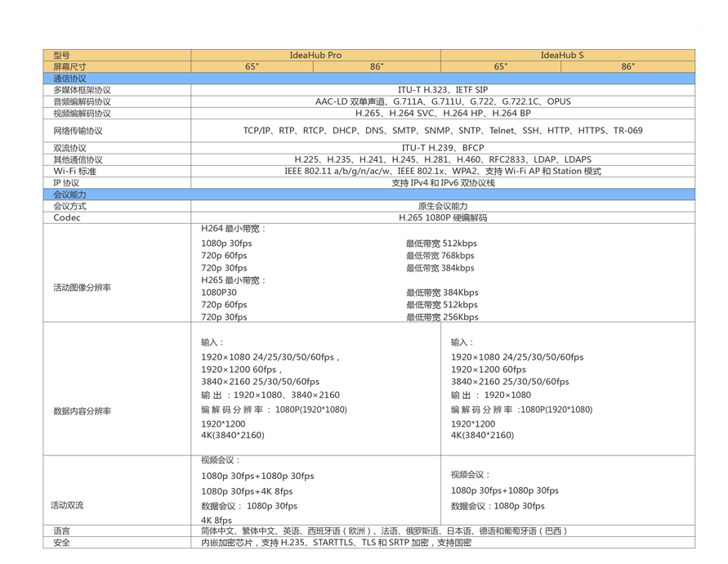Click the '音频编解码协议' row label
728x564 pixels.
pos(83,101)
